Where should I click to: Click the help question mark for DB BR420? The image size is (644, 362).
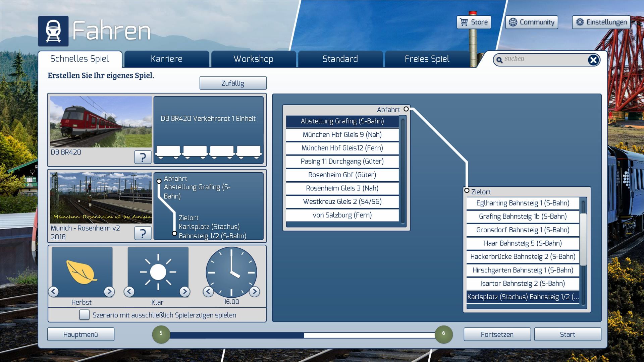coord(143,157)
